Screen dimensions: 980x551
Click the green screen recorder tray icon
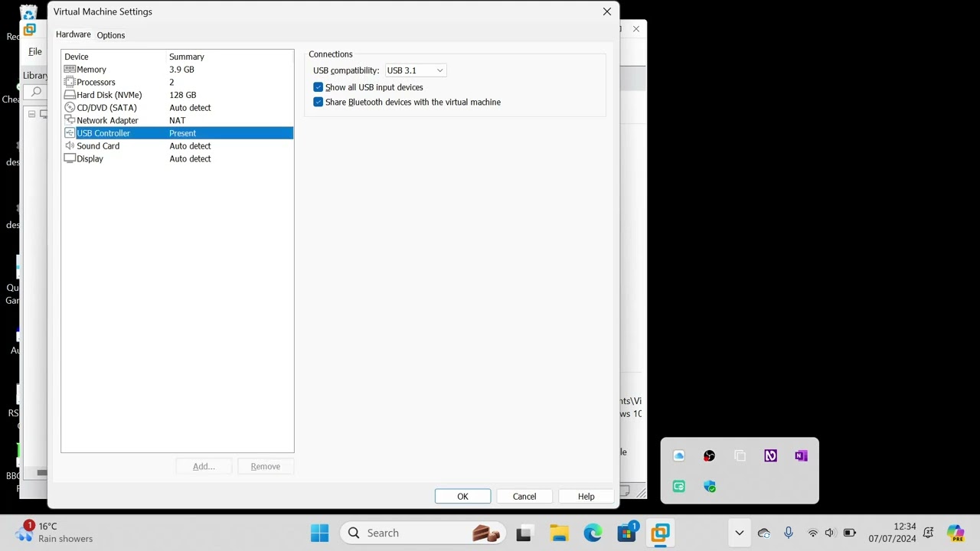click(x=679, y=487)
